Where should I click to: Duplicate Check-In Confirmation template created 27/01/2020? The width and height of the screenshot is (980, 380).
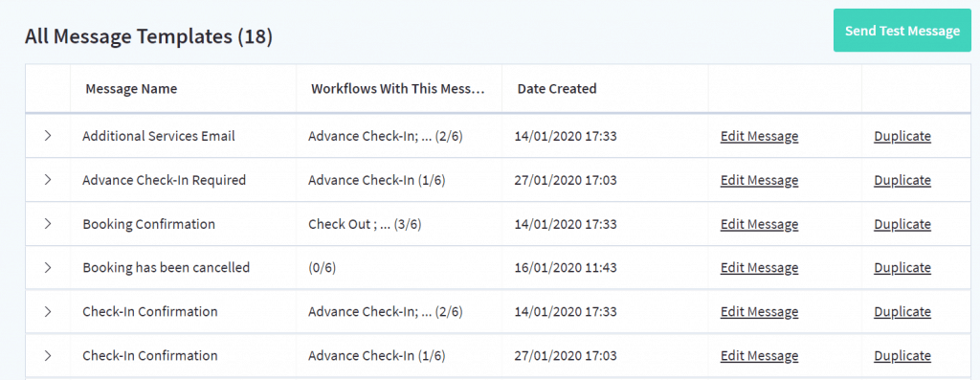pos(902,356)
